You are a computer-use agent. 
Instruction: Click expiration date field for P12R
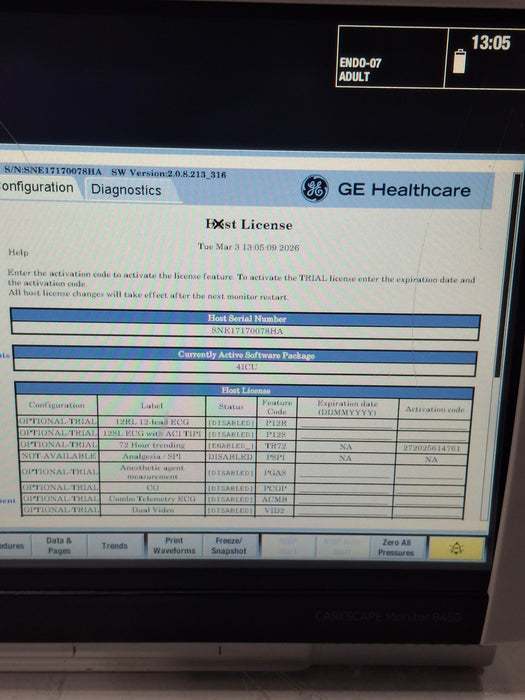tap(347, 423)
